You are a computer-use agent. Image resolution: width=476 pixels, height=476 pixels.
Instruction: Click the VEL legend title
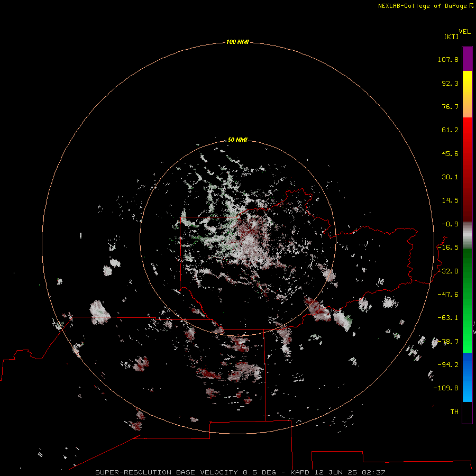pyautogui.click(x=464, y=32)
